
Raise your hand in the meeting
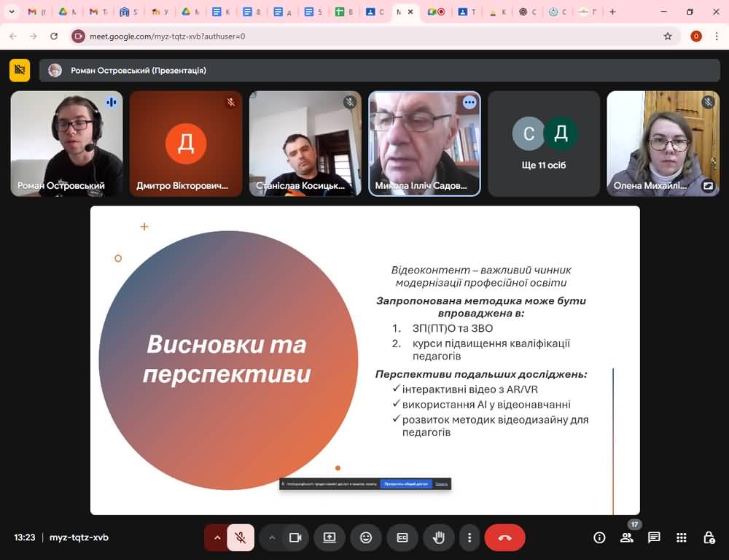439,537
